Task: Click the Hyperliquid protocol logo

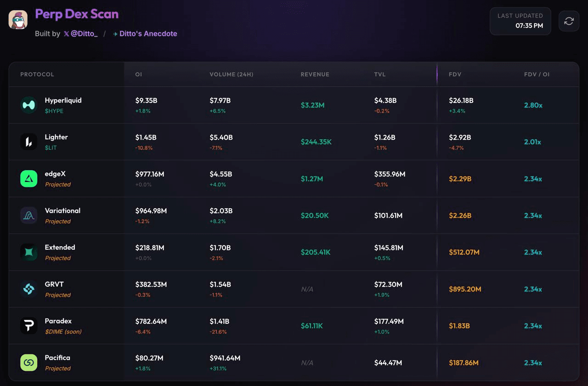Action: [x=28, y=105]
